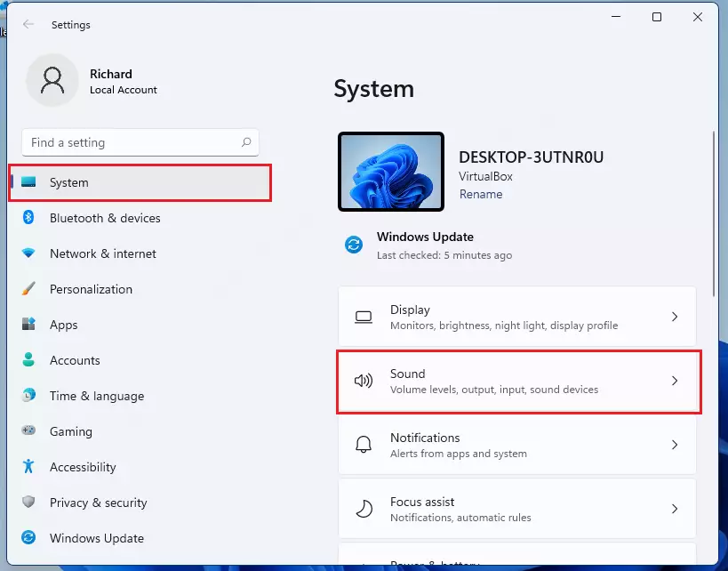Expand Display settings via its chevron
Viewport: 728px width, 571px height.
coord(675,317)
